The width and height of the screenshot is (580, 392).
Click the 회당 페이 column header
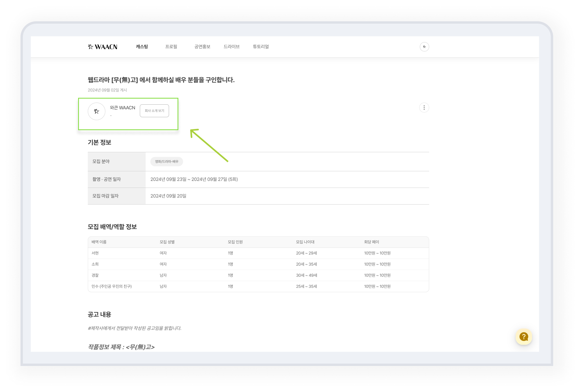(x=371, y=242)
